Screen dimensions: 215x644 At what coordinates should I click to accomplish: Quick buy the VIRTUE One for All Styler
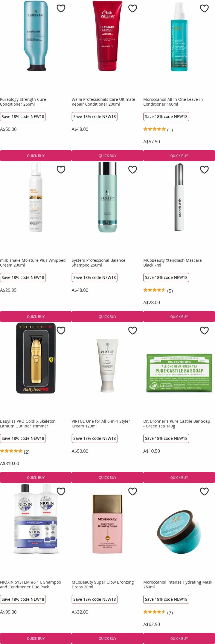107,477
